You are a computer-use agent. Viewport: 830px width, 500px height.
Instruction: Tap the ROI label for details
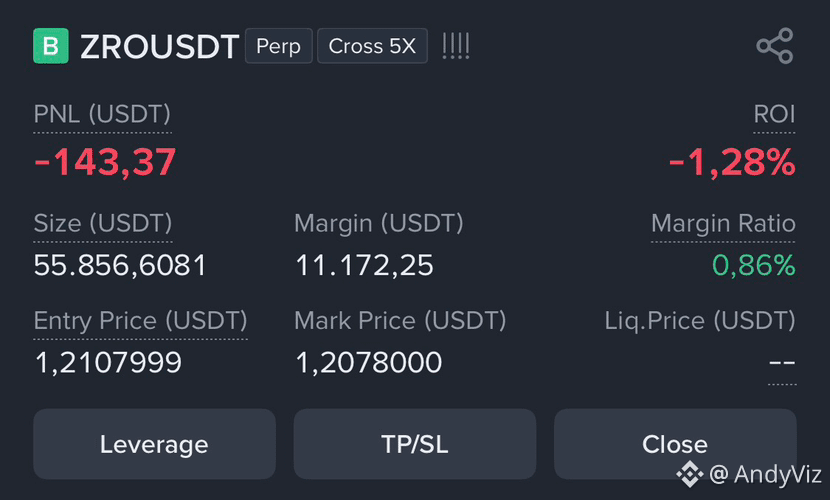[x=774, y=114]
